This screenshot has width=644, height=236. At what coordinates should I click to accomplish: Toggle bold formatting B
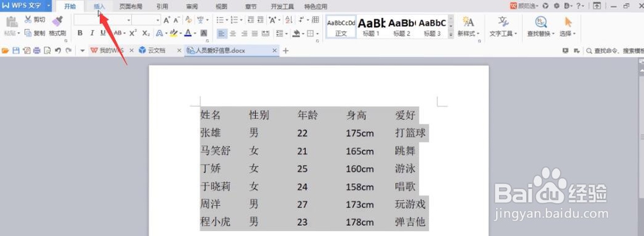pos(80,33)
